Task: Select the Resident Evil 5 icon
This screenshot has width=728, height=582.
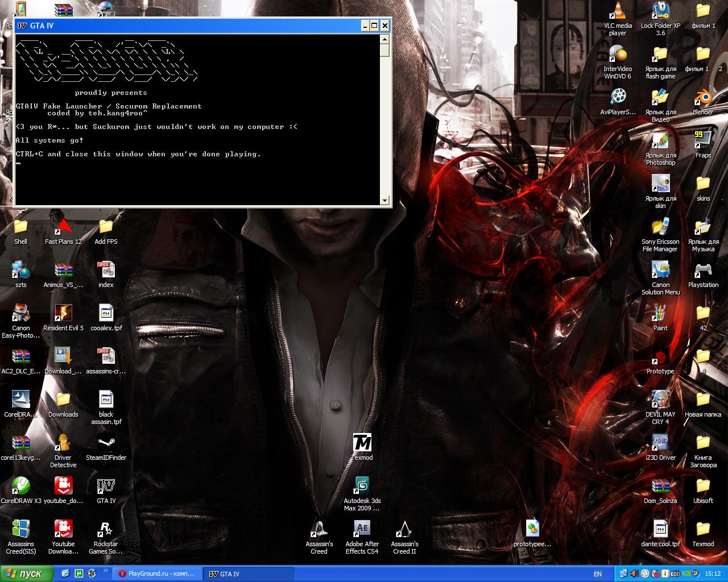Action: pyautogui.click(x=63, y=317)
